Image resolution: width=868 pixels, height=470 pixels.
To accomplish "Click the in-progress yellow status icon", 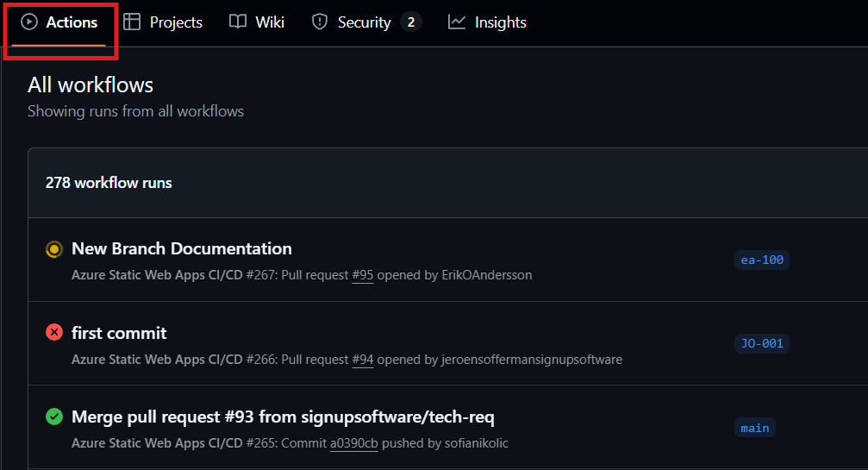I will 54,249.
